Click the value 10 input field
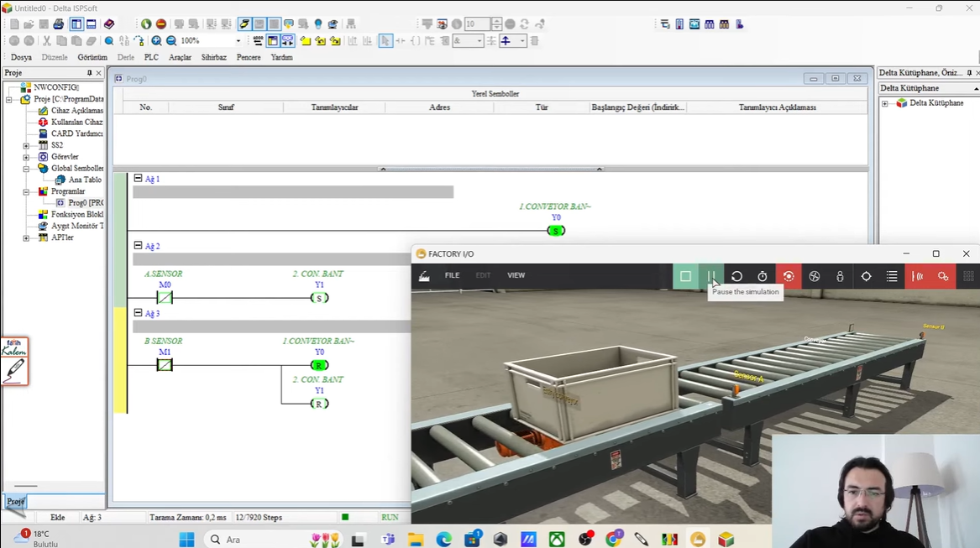 tap(478, 24)
